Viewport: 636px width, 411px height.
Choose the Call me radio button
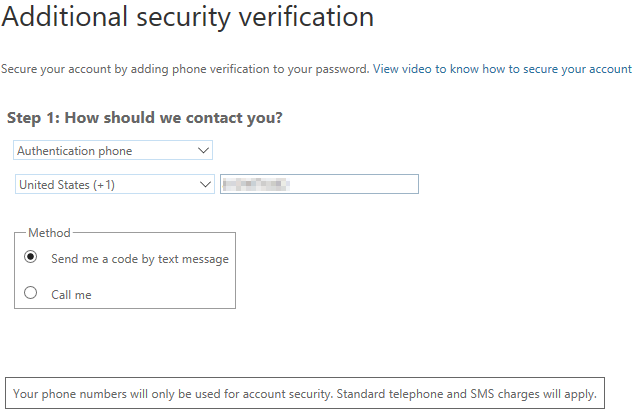tap(31, 294)
